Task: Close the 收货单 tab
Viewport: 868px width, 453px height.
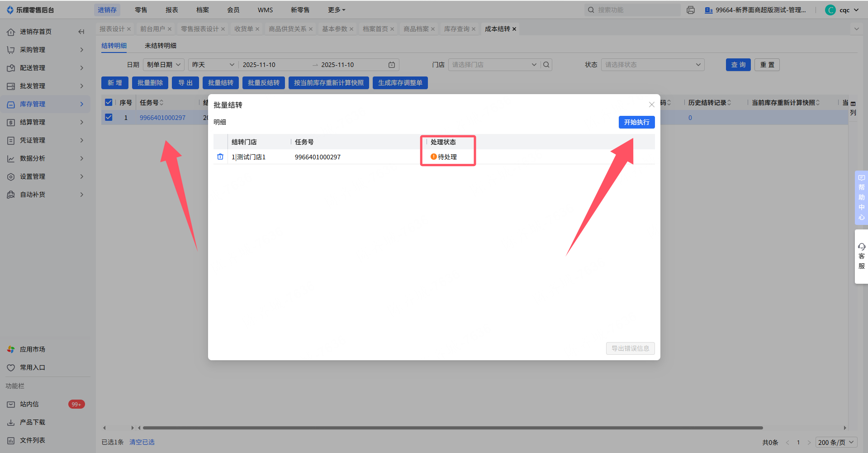Action: [x=257, y=29]
